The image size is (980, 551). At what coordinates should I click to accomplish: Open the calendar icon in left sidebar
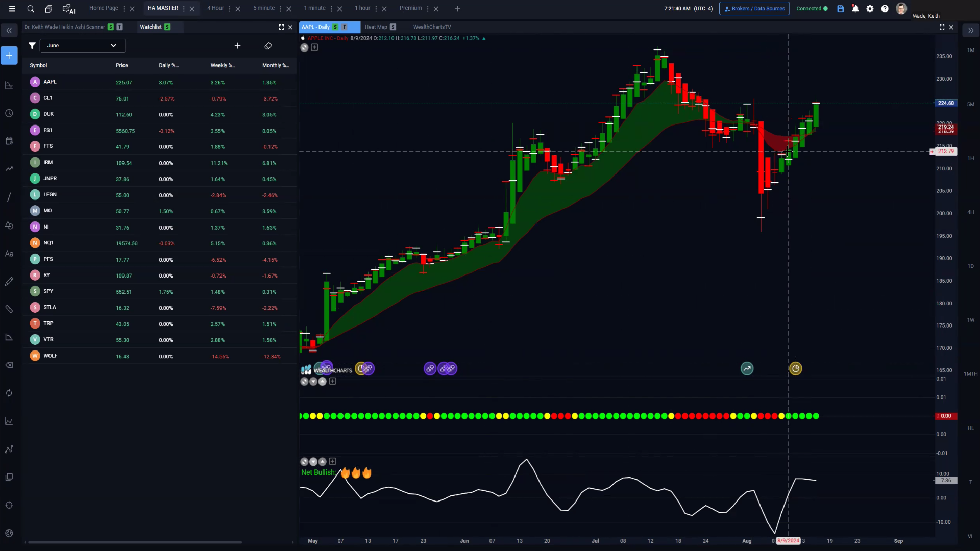coord(9,141)
